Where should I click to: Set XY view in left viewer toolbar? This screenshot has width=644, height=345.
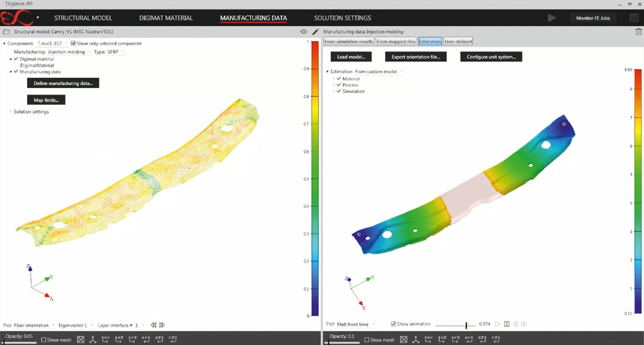(105, 339)
